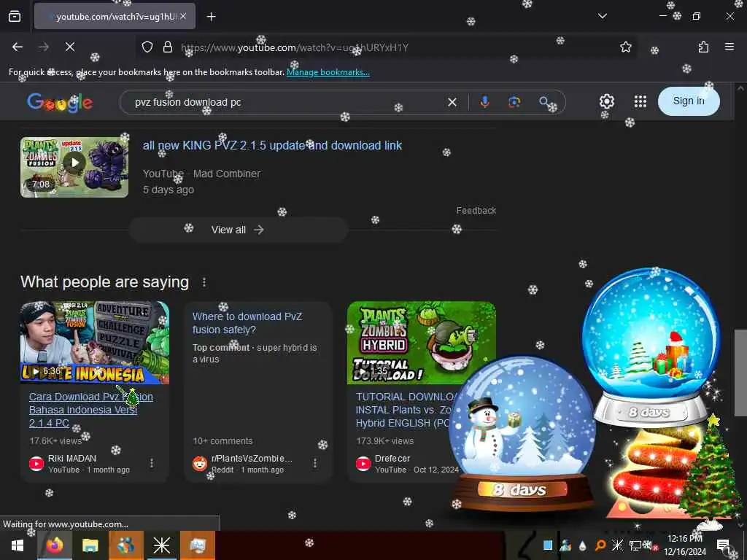The width and height of the screenshot is (747, 560).
Task: Click the Sign in button
Action: (x=689, y=101)
